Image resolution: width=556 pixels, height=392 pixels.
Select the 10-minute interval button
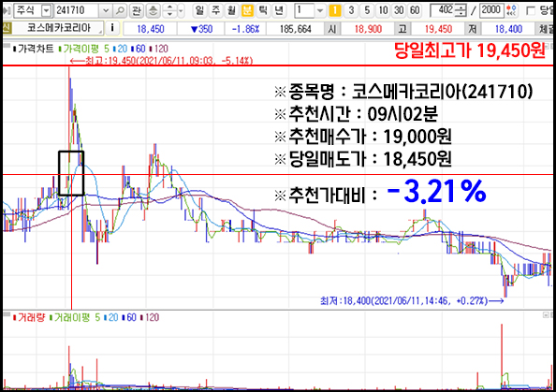tap(383, 10)
